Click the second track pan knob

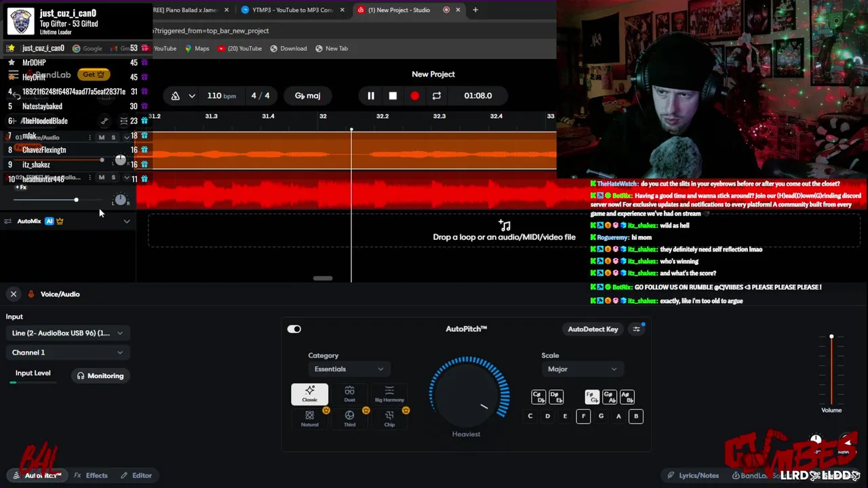(x=120, y=200)
